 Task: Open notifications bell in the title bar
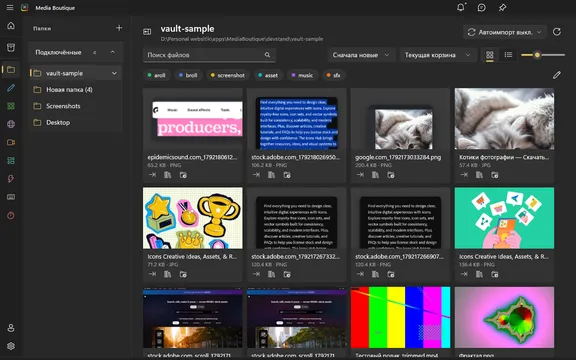[x=461, y=7]
